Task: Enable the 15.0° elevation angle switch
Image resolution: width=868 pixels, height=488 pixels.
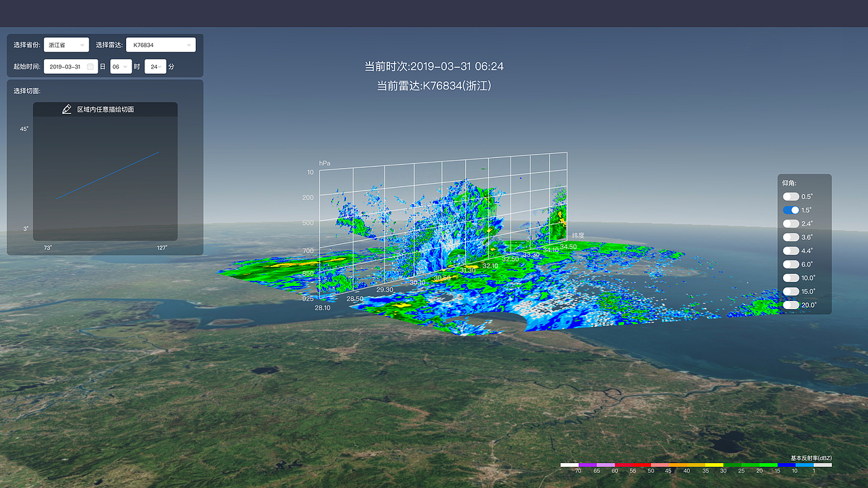Action: (x=791, y=291)
